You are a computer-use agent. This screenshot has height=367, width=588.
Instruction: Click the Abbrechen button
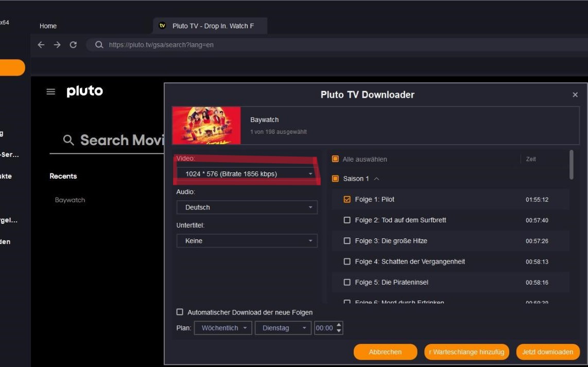click(x=385, y=352)
